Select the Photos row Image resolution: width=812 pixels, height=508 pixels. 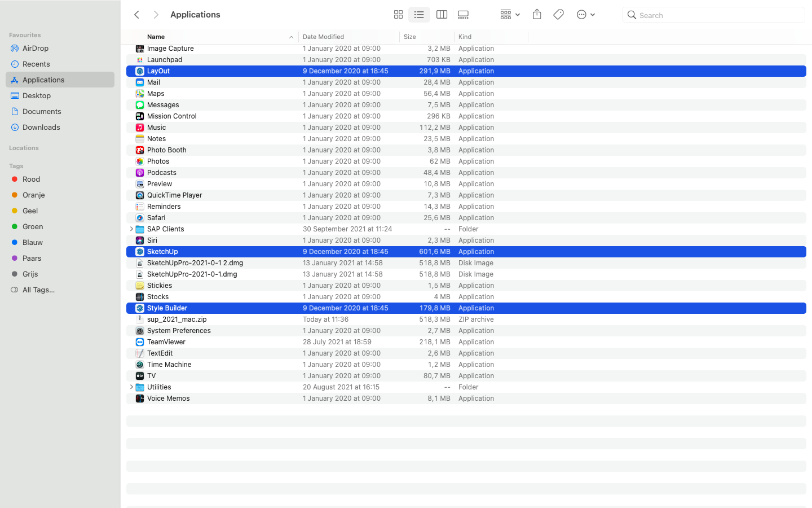click(466, 161)
